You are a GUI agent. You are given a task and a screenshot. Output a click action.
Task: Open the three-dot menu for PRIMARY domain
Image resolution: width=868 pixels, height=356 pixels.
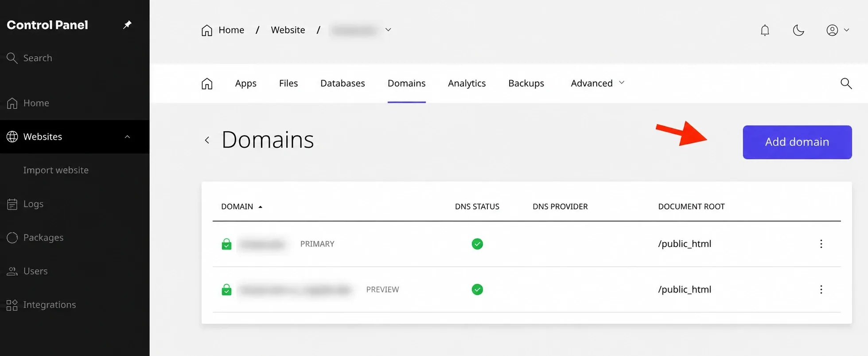pyautogui.click(x=821, y=244)
